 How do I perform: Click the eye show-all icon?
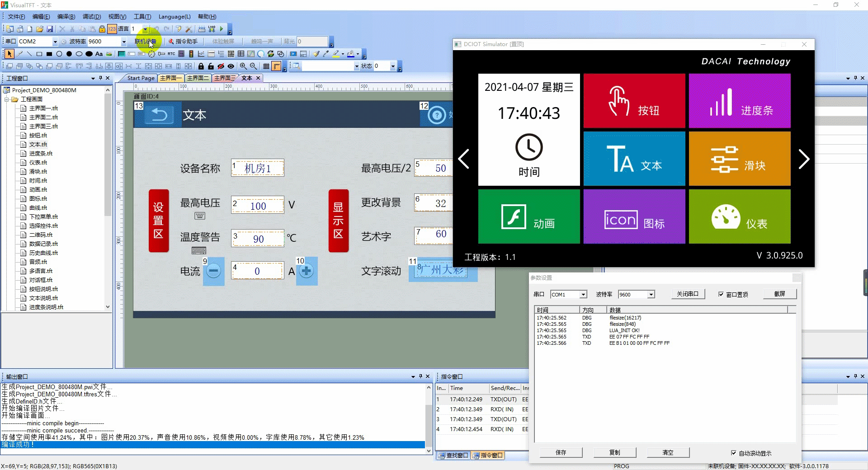tap(231, 66)
